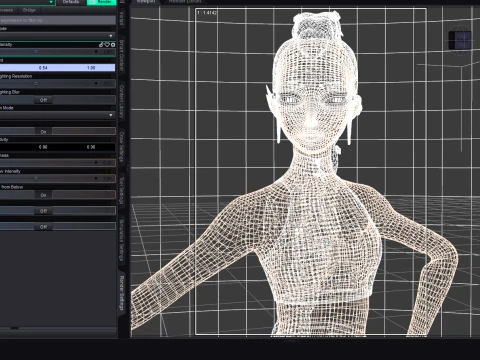Toggle the last Off switch in the settings list
The image size is (480, 360).
(43, 227)
